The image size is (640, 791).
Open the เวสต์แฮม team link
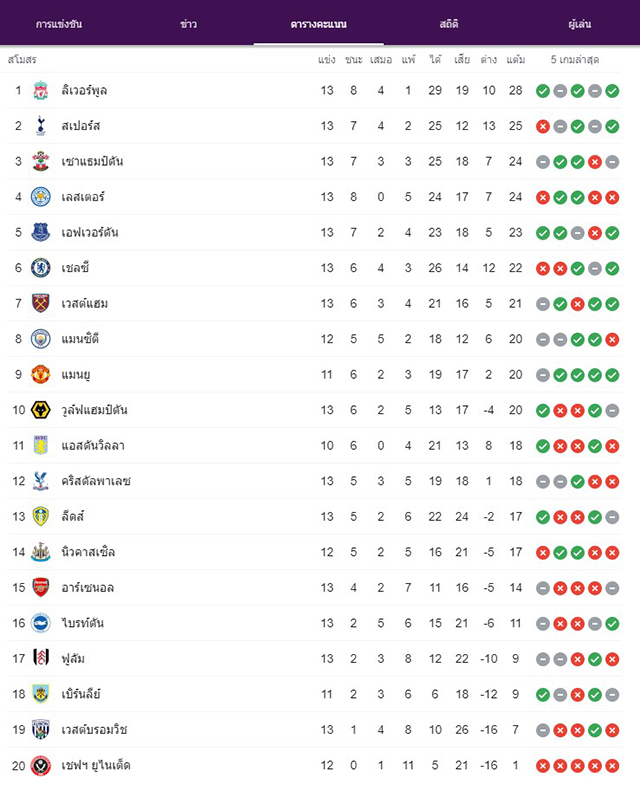84,304
